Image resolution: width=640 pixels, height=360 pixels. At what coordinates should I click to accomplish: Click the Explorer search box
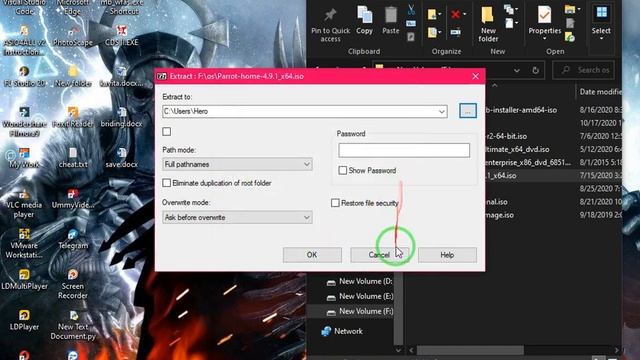[x=584, y=70]
